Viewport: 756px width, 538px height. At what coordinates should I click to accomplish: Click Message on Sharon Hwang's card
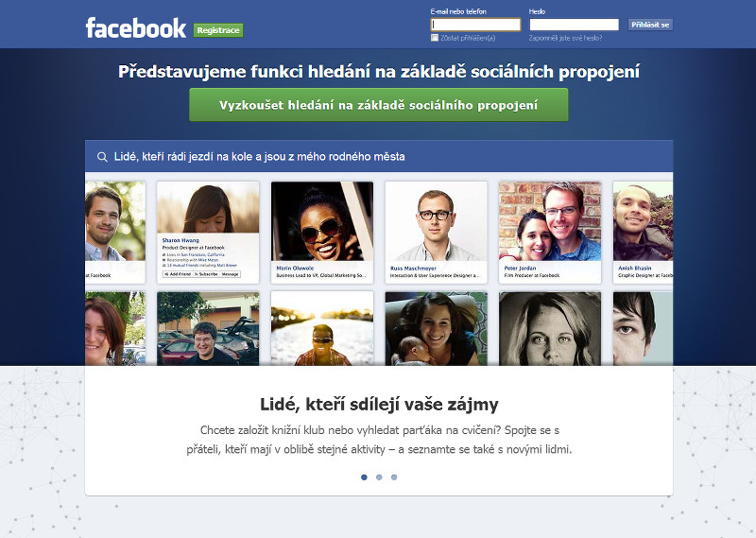(230, 274)
